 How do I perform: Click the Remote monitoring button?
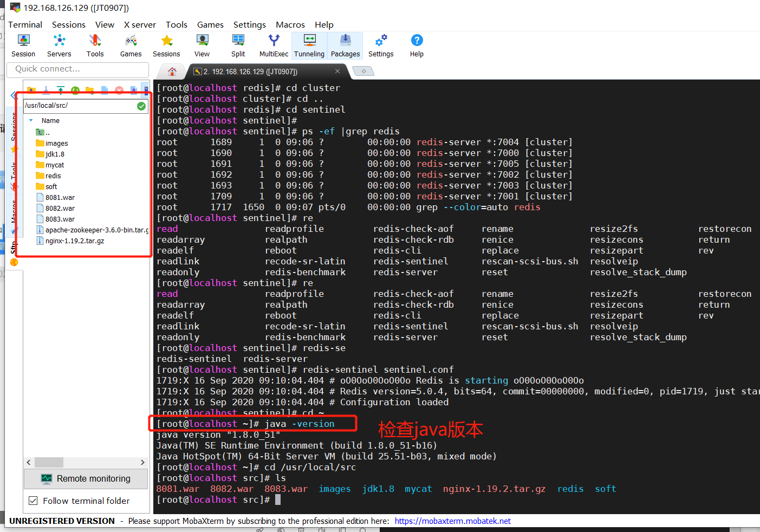click(86, 478)
